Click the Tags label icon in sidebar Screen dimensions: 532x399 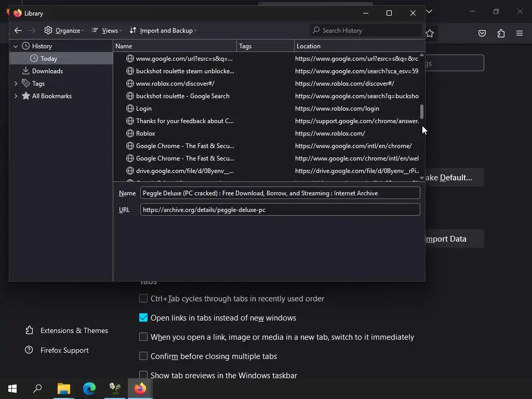point(26,83)
